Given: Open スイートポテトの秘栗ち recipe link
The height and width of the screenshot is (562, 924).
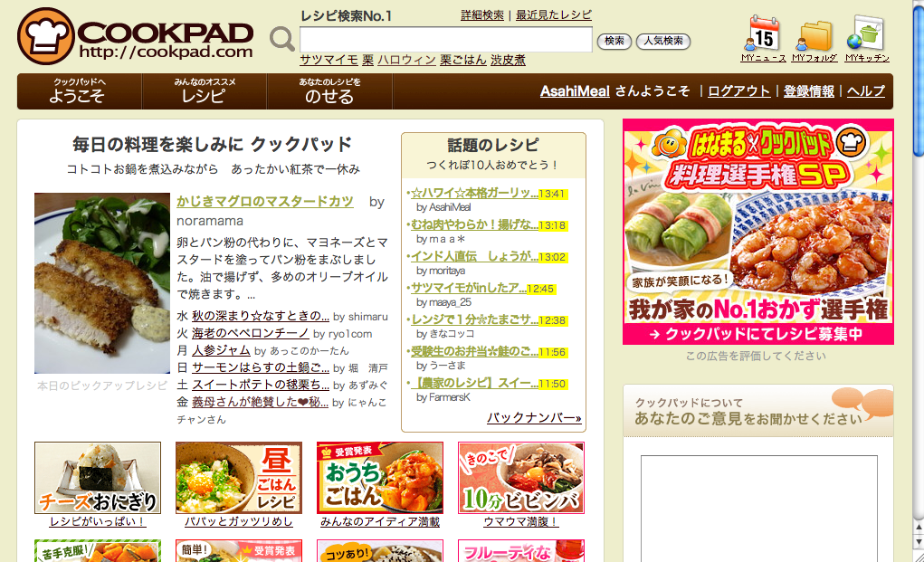Looking at the screenshot, I should pyautogui.click(x=261, y=385).
